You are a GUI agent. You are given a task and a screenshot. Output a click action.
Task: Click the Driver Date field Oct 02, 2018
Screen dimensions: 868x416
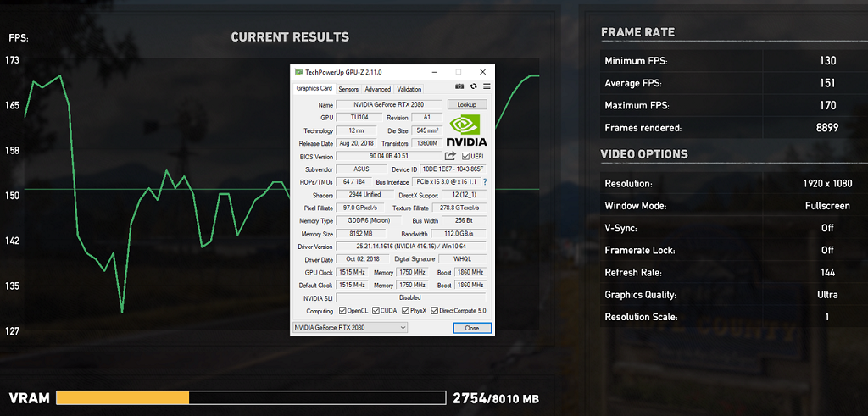pos(362,259)
